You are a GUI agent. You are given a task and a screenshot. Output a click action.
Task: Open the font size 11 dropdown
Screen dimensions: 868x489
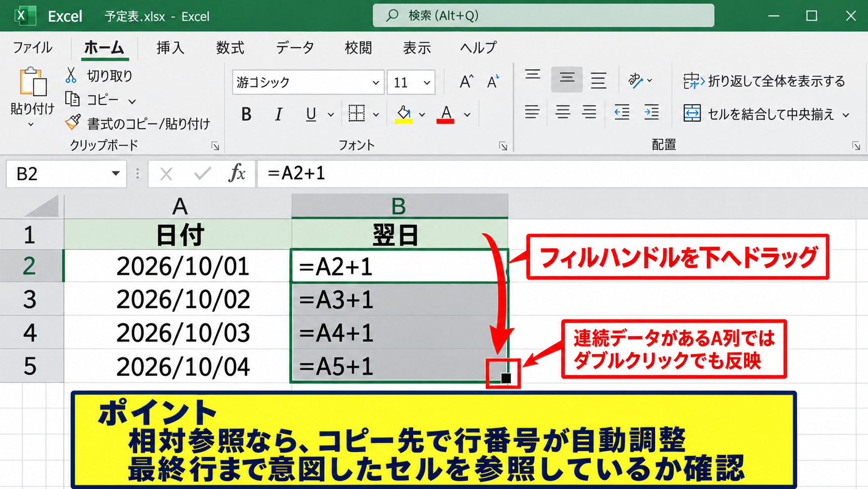pos(427,83)
